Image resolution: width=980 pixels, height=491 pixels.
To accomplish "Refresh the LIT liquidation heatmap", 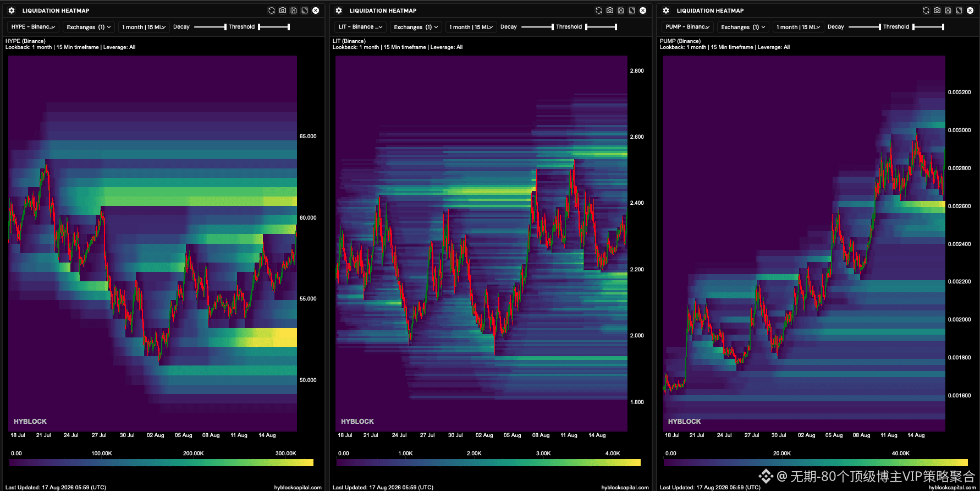I will click(599, 10).
